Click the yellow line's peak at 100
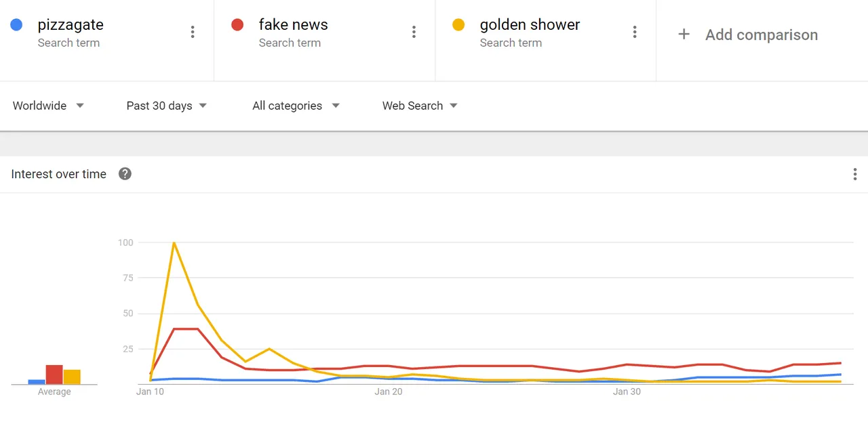868x422 pixels. (x=174, y=242)
